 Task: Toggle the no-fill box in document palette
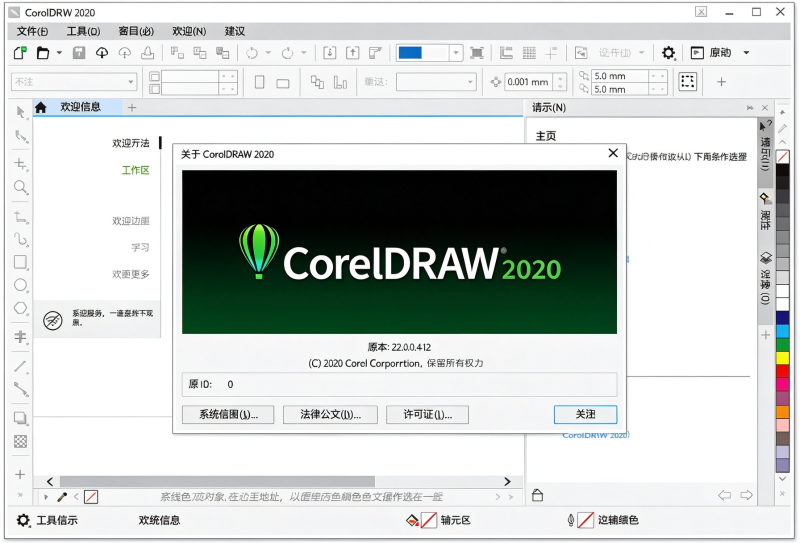pos(91,497)
